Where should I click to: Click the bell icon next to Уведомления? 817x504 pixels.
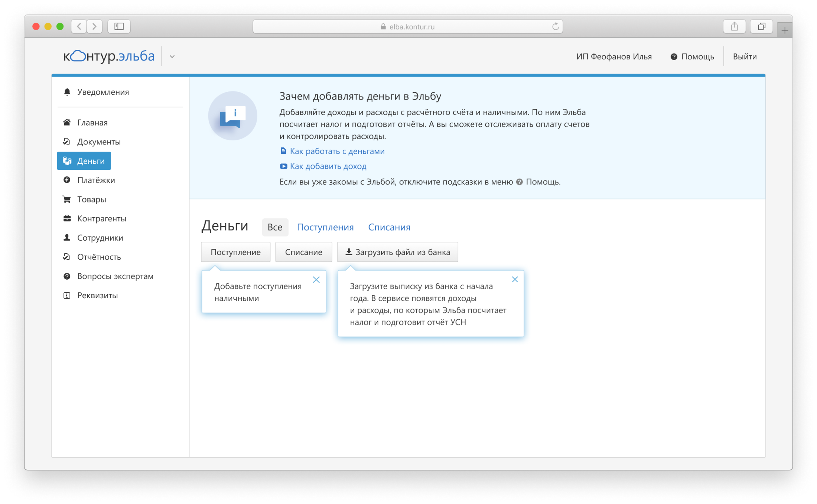67,92
